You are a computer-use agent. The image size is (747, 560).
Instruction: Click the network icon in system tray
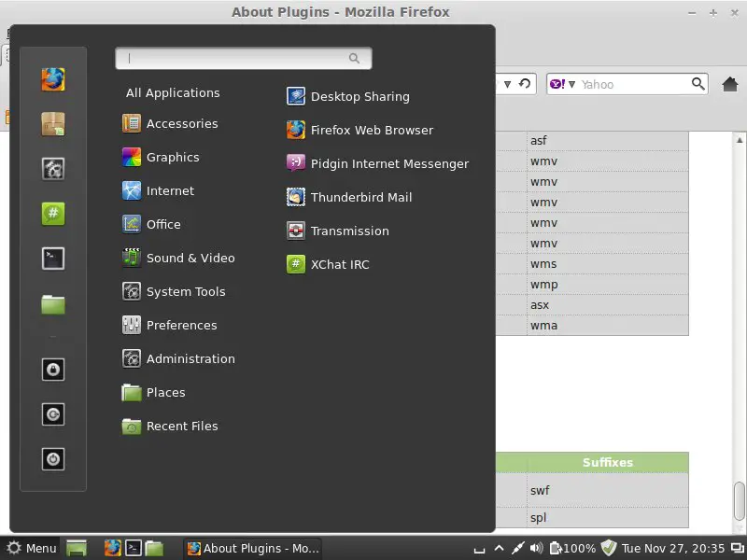(517, 548)
